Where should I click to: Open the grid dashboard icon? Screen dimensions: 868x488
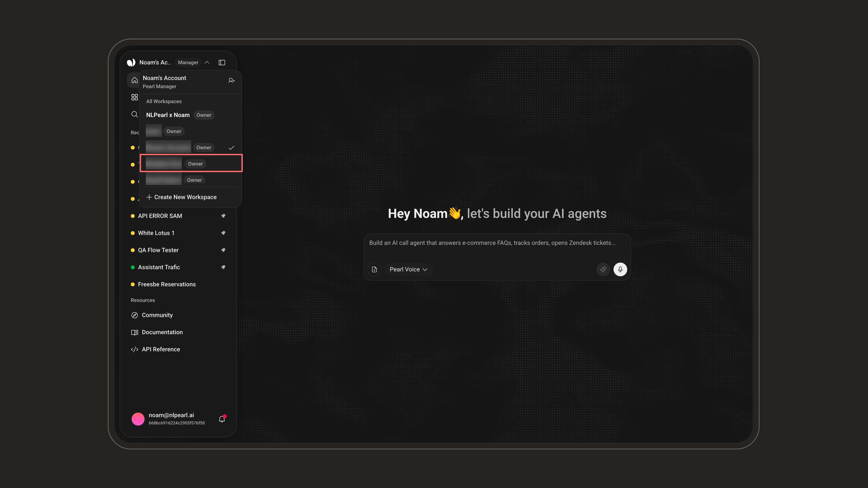pos(134,97)
